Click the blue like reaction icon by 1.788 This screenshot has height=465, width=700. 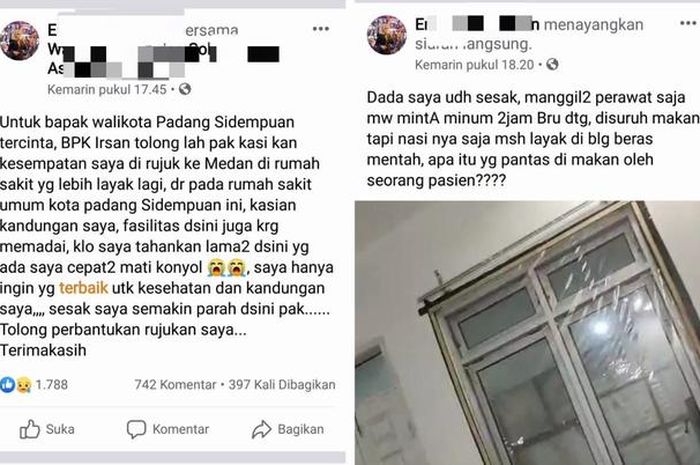coord(8,384)
